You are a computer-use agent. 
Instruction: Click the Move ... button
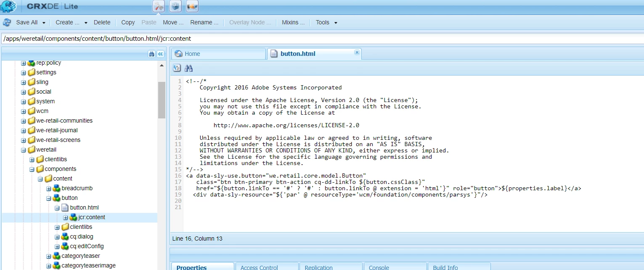click(x=173, y=22)
